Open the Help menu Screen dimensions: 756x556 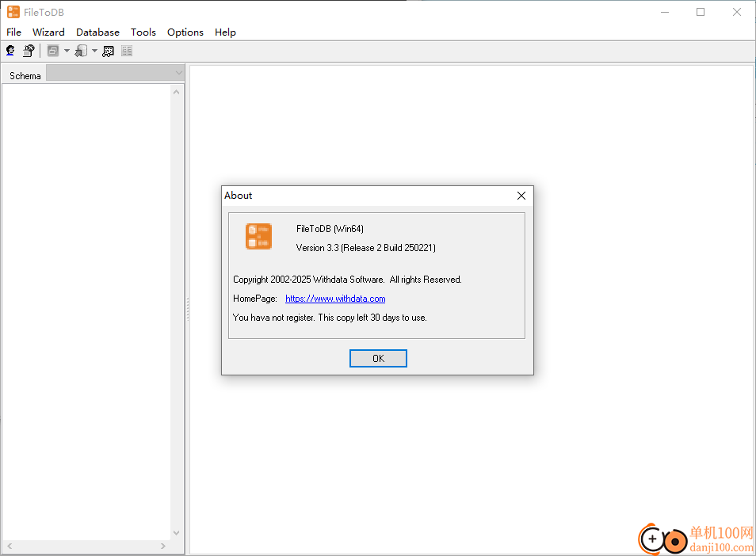coord(225,32)
